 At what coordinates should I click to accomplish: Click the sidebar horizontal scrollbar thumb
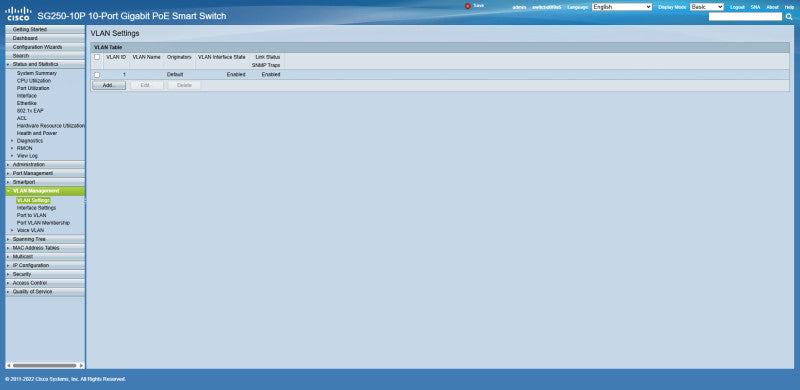point(43,365)
